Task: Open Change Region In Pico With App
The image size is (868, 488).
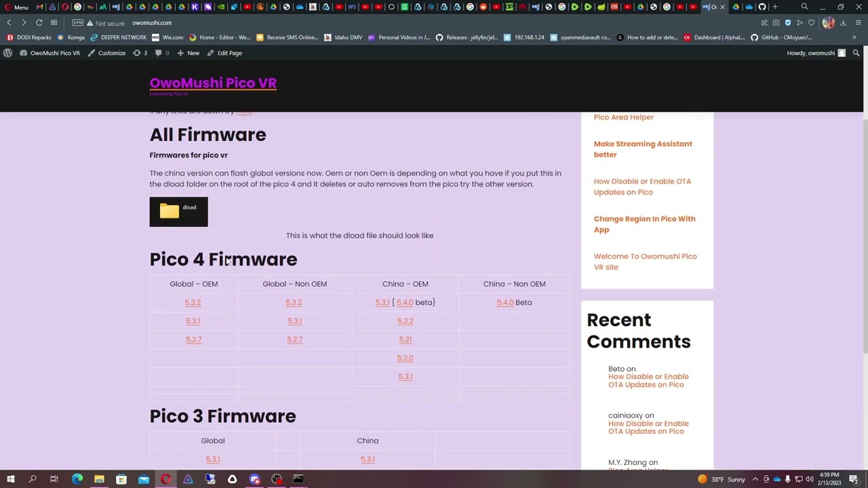Action: click(x=644, y=224)
